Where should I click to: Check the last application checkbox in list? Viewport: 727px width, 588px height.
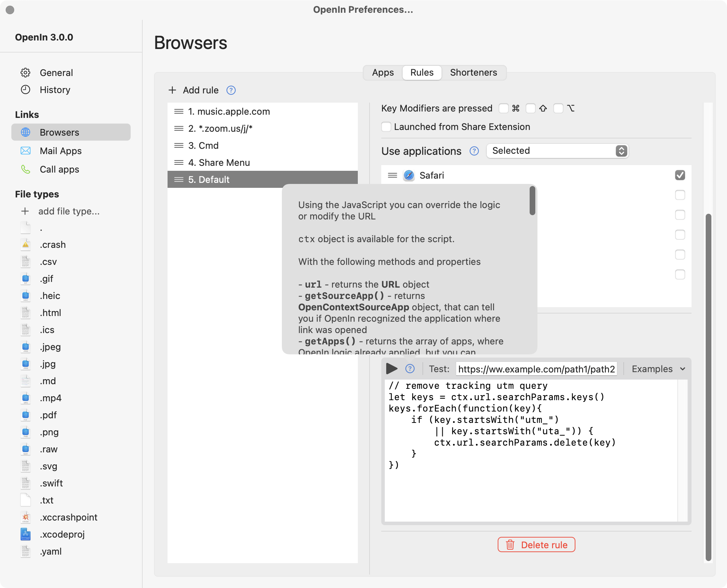pos(680,274)
